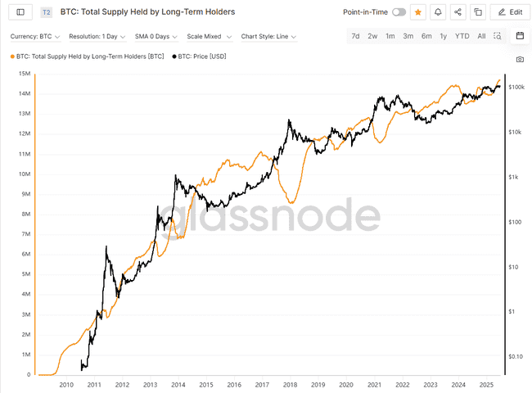
Task: Click the camera screenshot icon
Action: [x=520, y=60]
